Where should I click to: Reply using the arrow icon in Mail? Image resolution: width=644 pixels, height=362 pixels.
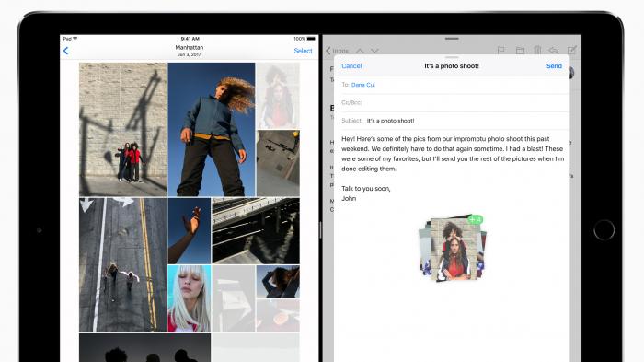point(554,50)
